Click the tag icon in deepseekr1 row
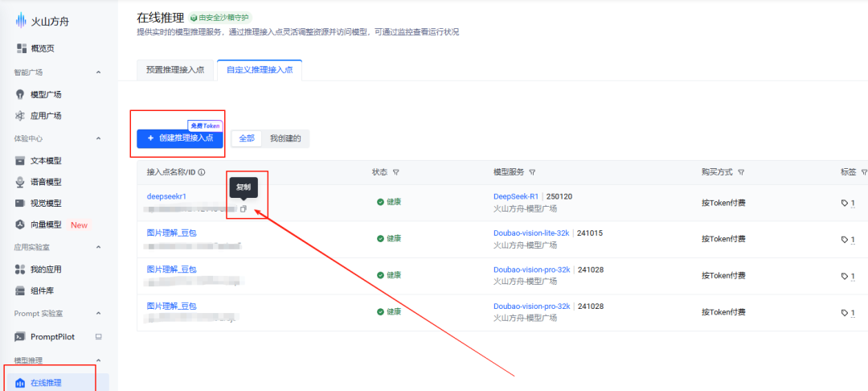Screen dimensions: 868x391 pyautogui.click(x=845, y=203)
